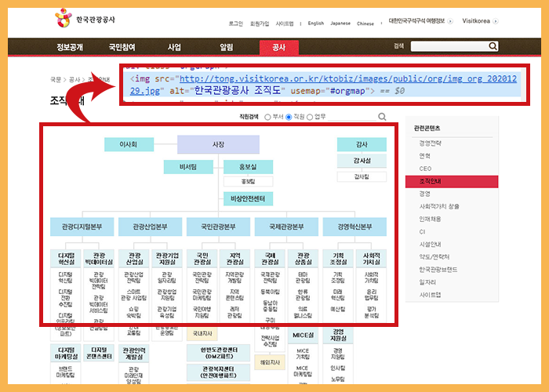This screenshot has width=549, height=392.
Task: Click the arrow icon next to Visitkorea
Action: (495, 21)
